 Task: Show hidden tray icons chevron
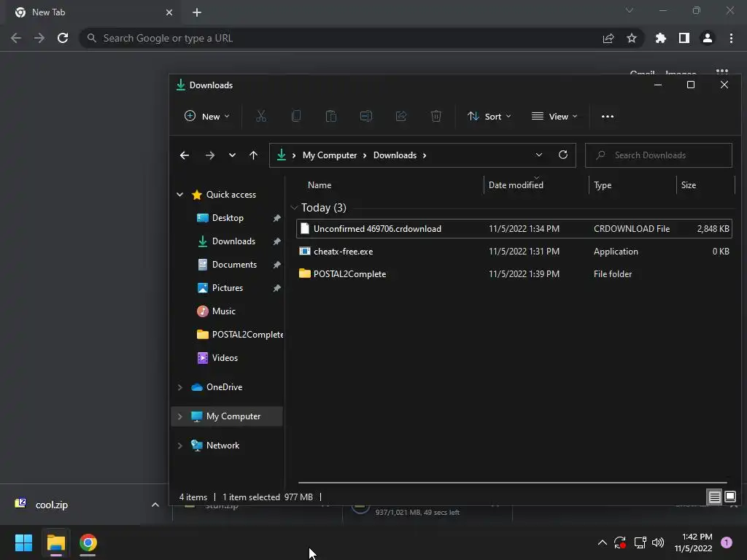point(602,542)
